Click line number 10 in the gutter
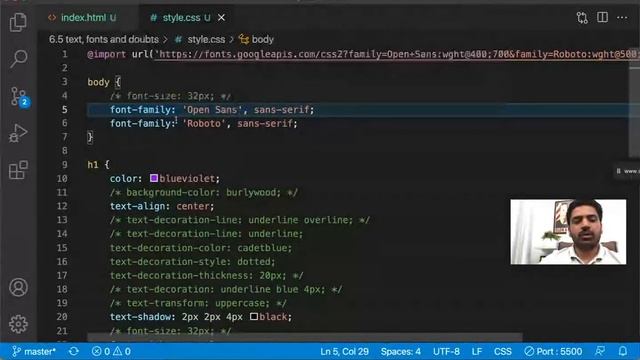Screen dimensions: 640x360 pyautogui.click(x=62, y=178)
